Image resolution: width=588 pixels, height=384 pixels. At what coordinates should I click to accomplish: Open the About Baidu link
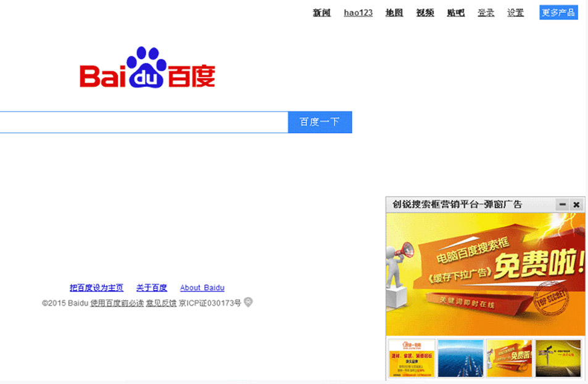click(x=202, y=287)
